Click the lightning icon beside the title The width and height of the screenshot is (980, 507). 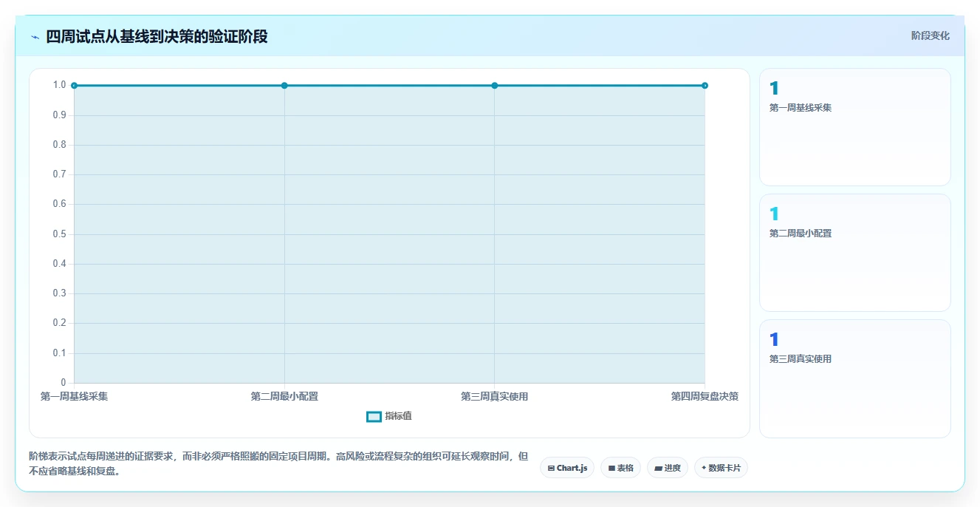(x=35, y=37)
